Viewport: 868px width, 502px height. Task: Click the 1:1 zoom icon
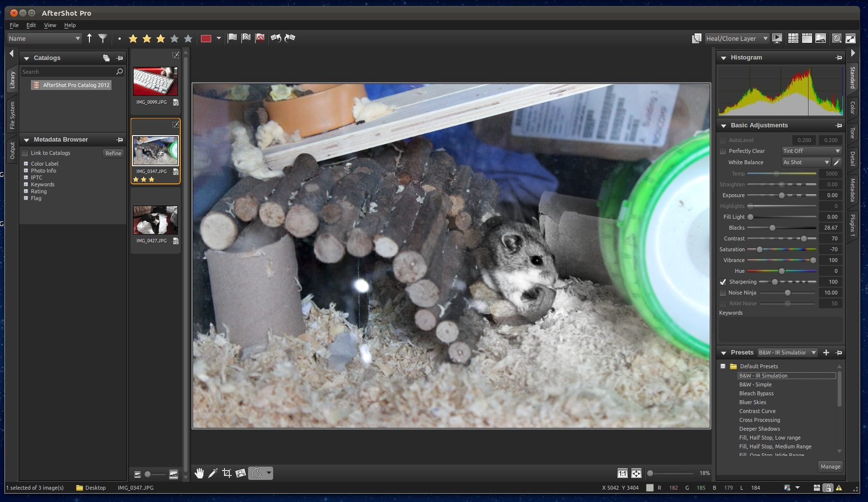[622, 473]
